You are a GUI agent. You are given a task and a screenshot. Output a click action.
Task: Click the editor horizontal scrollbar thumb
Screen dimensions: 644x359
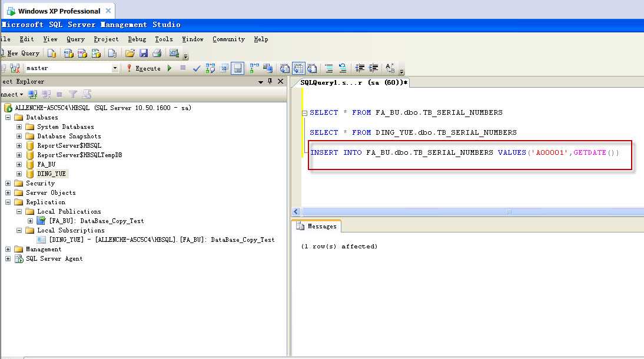point(509,212)
